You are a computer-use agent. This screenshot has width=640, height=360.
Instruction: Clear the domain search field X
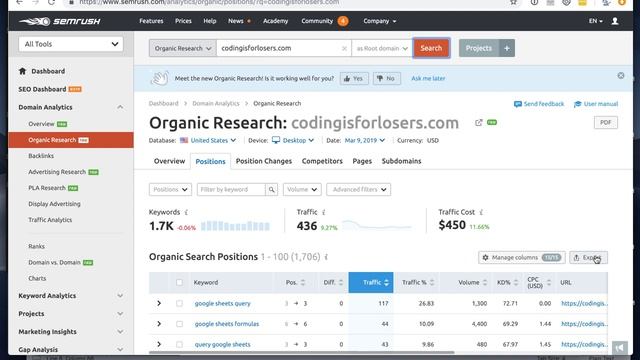(344, 48)
